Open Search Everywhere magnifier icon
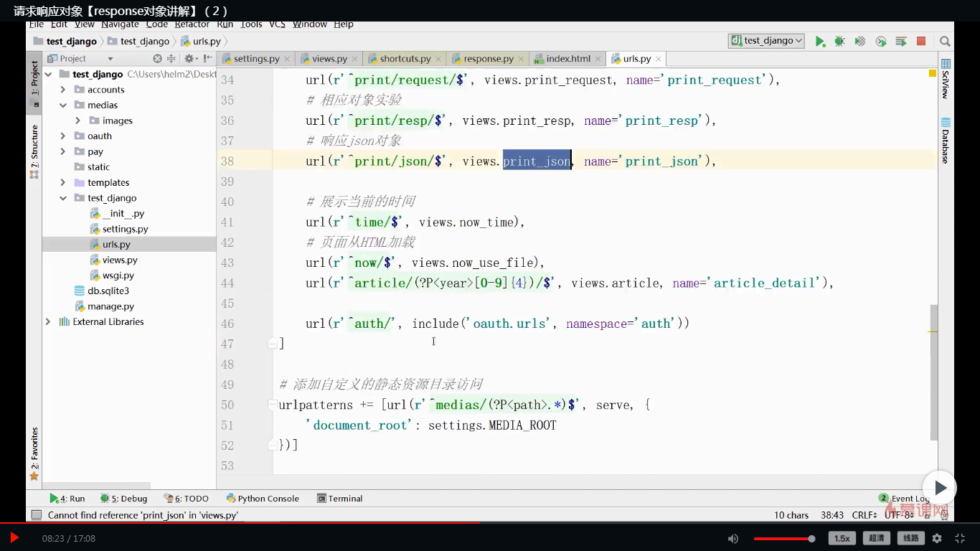This screenshot has width=980, height=551. point(945,42)
